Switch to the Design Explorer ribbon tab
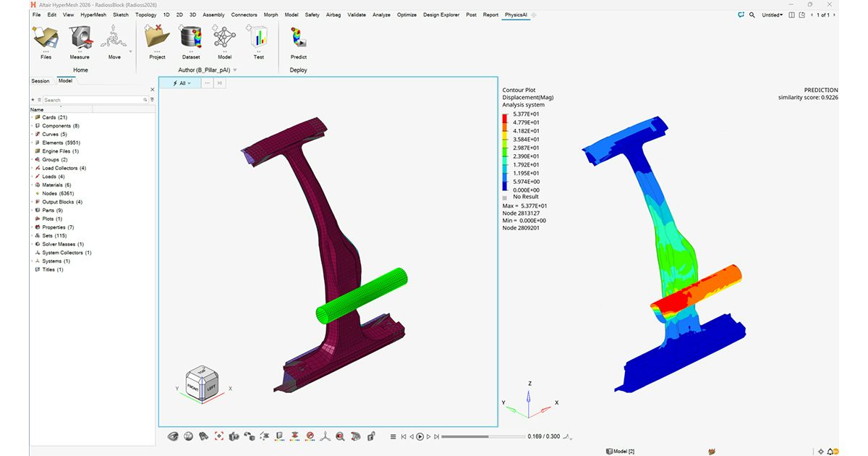The width and height of the screenshot is (868, 456). 441,14
